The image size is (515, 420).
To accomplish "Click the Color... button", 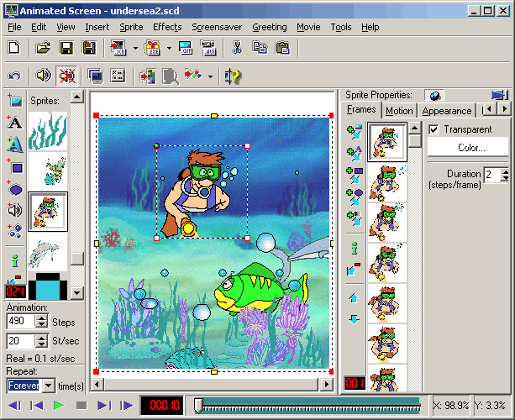I will 468,148.
